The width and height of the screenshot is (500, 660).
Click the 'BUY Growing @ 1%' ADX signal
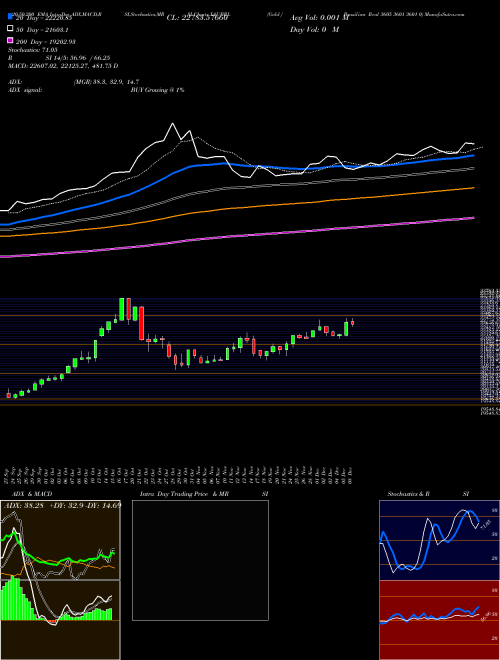157,90
